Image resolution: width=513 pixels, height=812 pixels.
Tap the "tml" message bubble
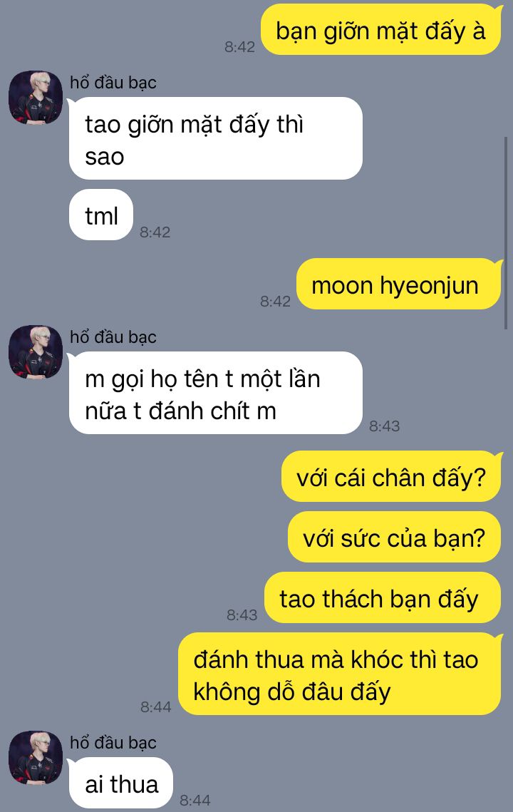point(101,215)
